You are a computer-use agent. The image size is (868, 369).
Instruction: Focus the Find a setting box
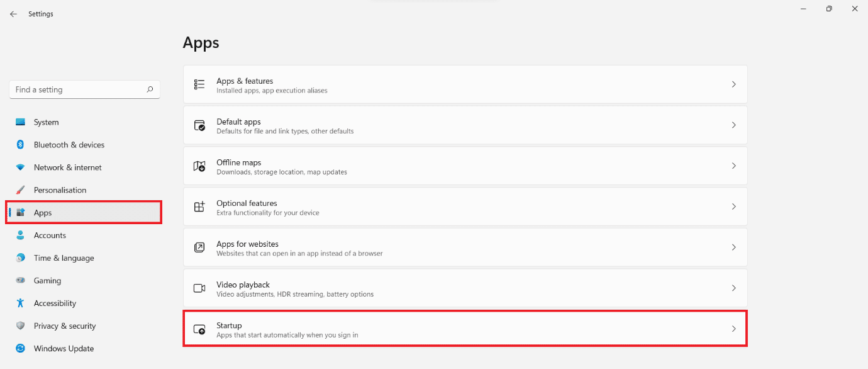(x=84, y=89)
